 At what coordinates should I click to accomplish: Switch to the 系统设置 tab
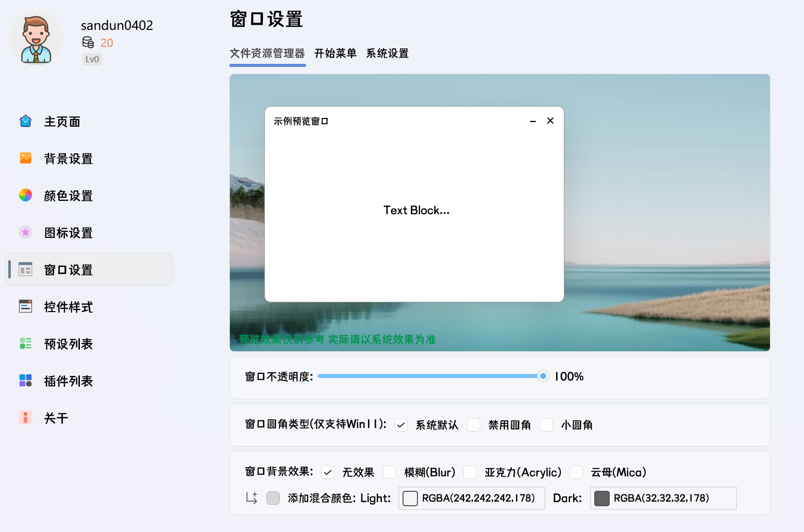click(388, 54)
